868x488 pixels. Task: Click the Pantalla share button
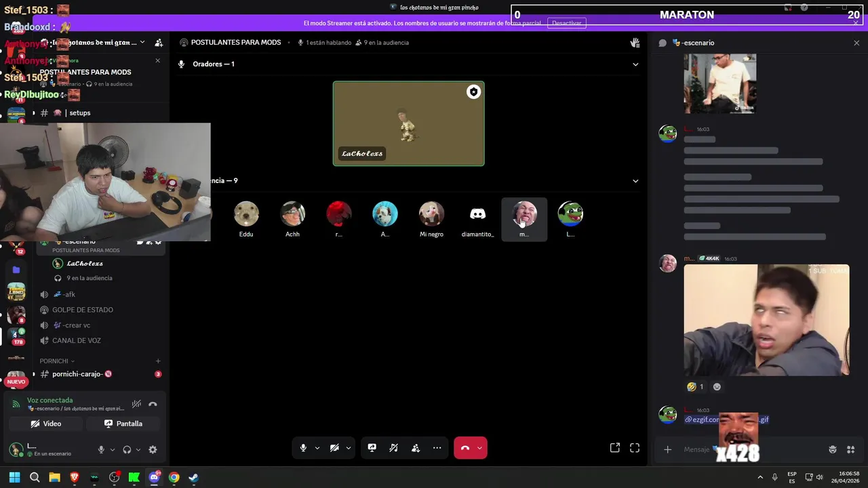pyautogui.click(x=123, y=424)
